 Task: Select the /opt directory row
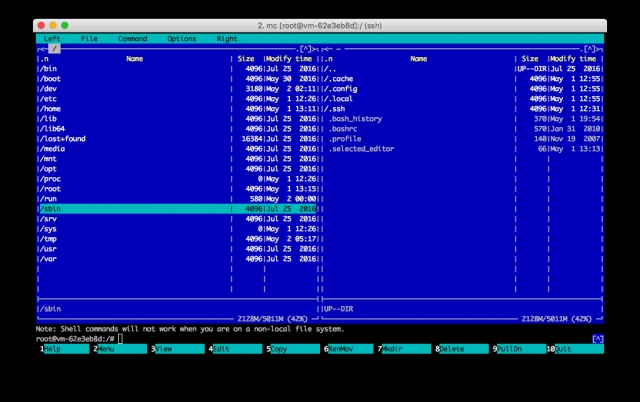point(178,169)
